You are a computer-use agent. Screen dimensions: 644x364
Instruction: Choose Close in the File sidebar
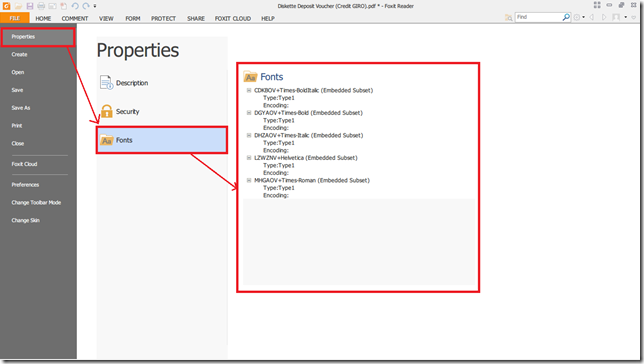pyautogui.click(x=18, y=143)
